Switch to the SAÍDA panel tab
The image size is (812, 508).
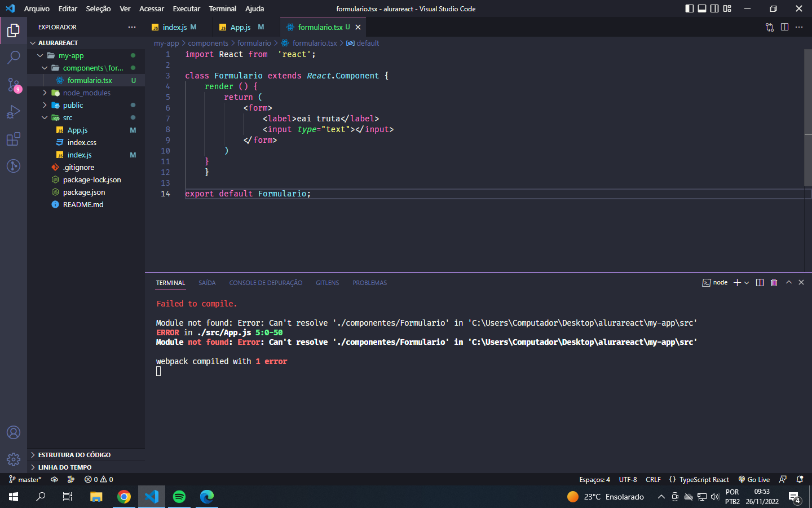coord(207,283)
